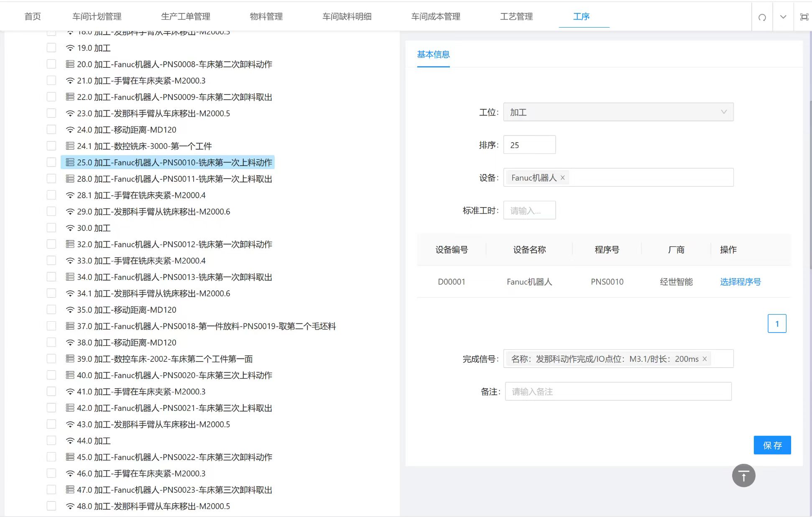This screenshot has width=812, height=517.
Task: Select checkbox for 35.0 移动距离-MD120
Action: click(51, 310)
